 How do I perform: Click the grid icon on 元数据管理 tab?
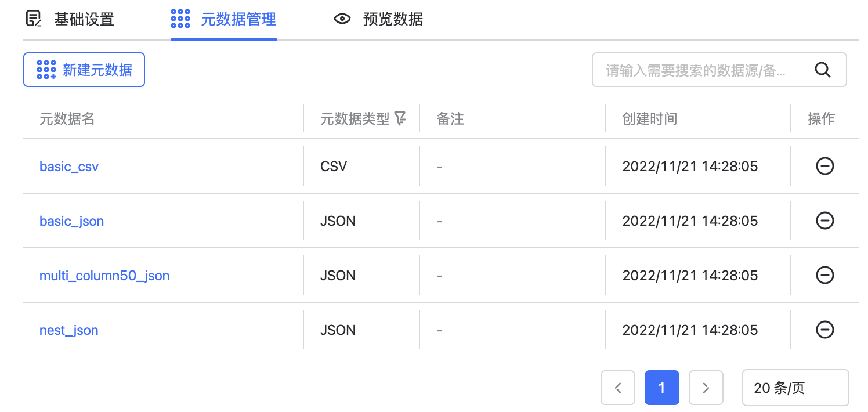pos(180,19)
